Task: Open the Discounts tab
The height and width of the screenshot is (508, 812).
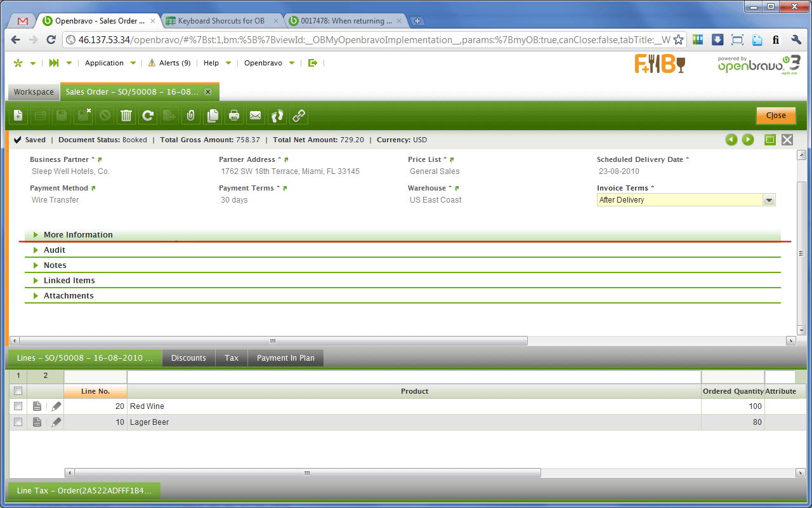Action: click(x=188, y=358)
